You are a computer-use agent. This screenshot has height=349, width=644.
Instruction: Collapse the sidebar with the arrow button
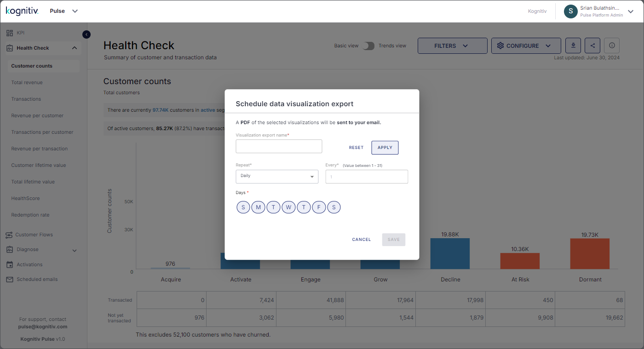86,34
